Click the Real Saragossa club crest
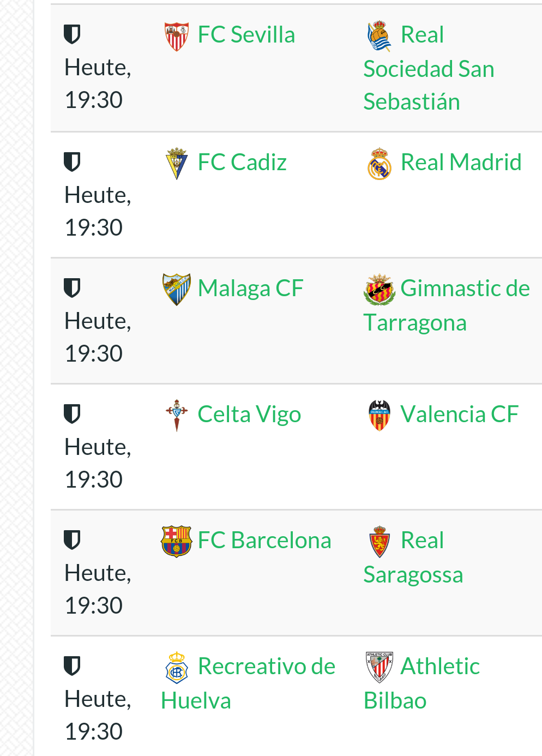The width and height of the screenshot is (542, 756). [380, 542]
